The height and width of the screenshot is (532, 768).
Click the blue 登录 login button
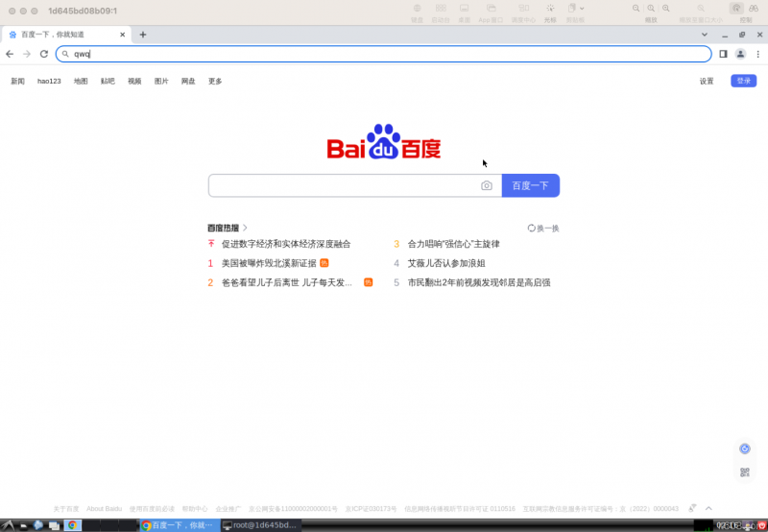click(x=743, y=82)
